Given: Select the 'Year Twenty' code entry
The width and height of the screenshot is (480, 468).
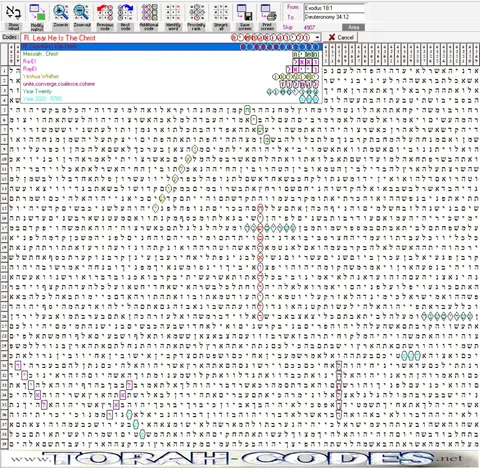Looking at the screenshot, I should [171, 91].
